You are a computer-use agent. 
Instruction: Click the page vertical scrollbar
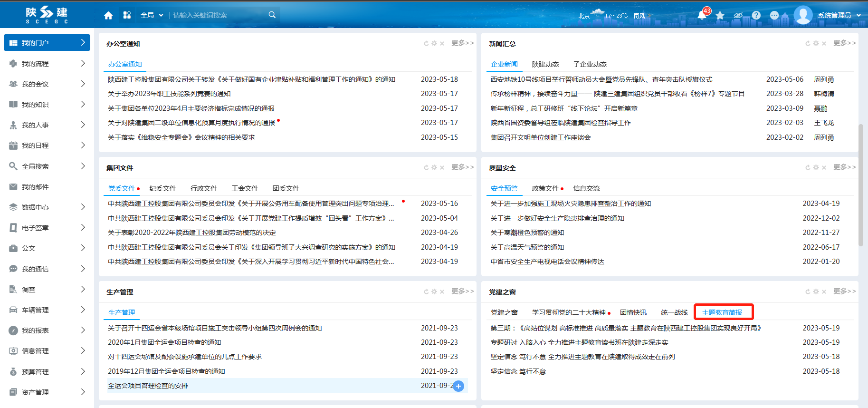click(861, 185)
